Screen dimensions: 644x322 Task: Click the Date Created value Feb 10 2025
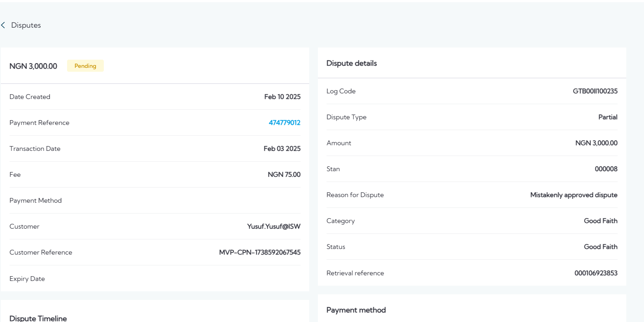pos(282,97)
